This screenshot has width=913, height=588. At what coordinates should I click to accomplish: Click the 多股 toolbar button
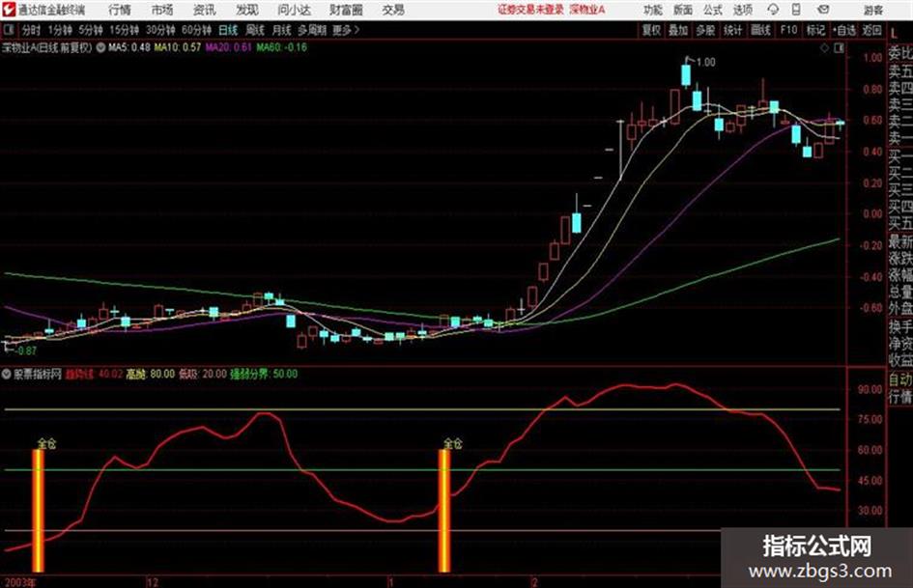point(705,30)
